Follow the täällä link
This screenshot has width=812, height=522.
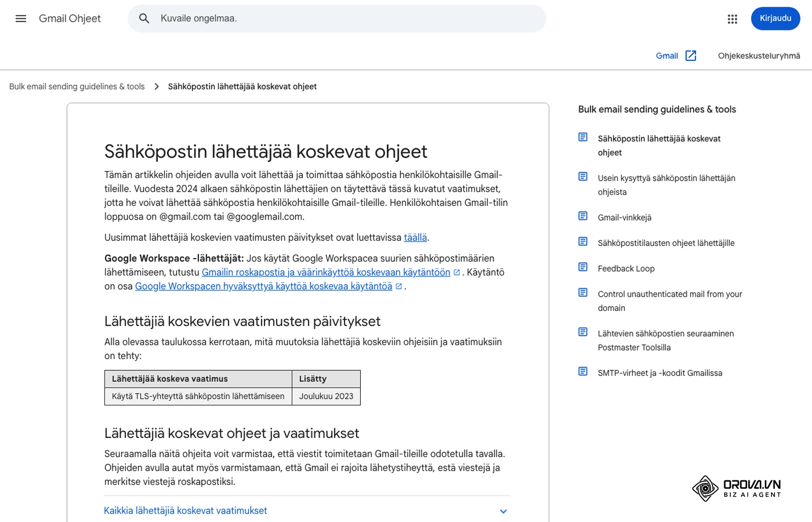point(415,237)
